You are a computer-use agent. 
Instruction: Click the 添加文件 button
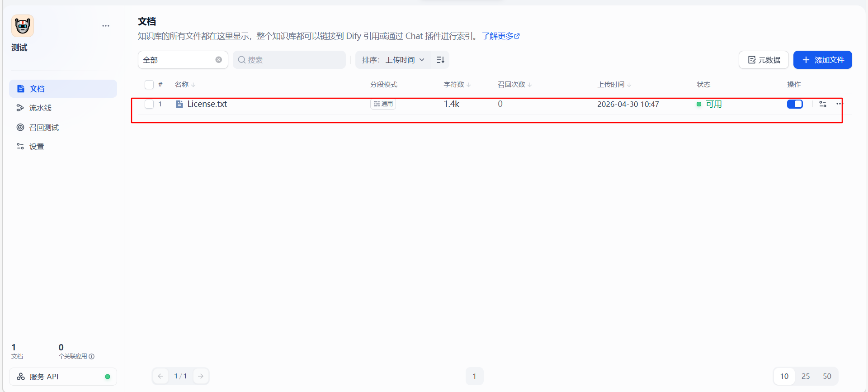point(823,60)
